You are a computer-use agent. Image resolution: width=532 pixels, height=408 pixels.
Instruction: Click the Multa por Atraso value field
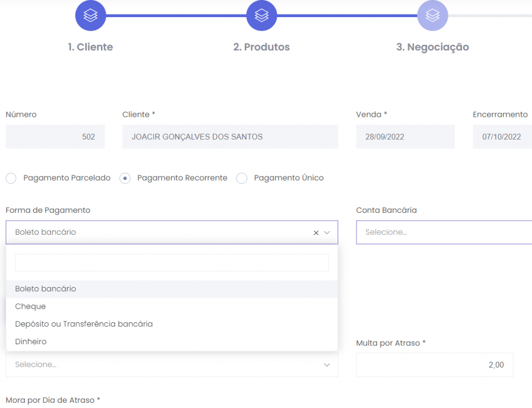click(434, 365)
